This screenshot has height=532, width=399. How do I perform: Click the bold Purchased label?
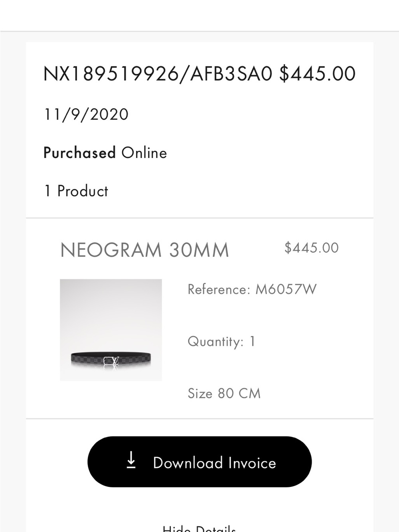coord(79,153)
